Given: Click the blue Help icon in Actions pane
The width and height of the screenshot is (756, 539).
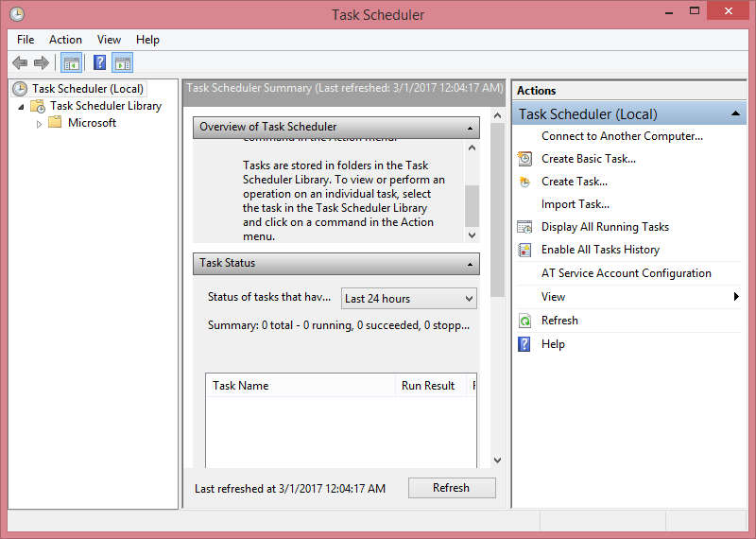Looking at the screenshot, I should (524, 344).
